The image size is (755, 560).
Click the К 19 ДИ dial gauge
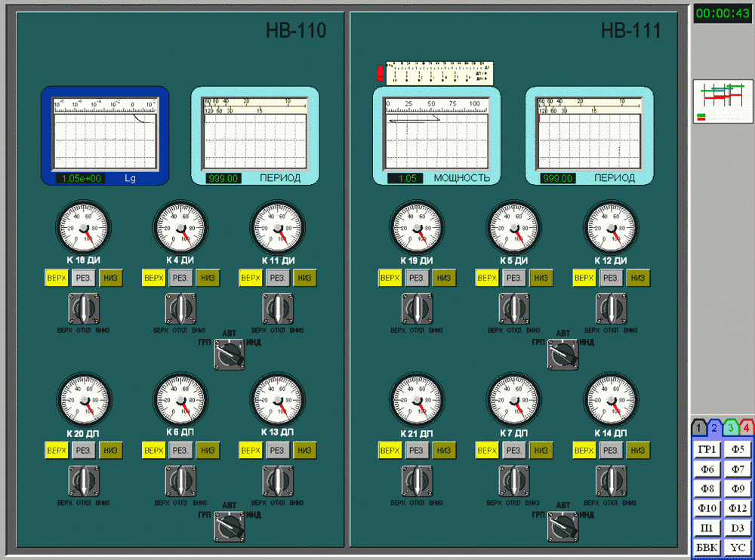coord(417,227)
